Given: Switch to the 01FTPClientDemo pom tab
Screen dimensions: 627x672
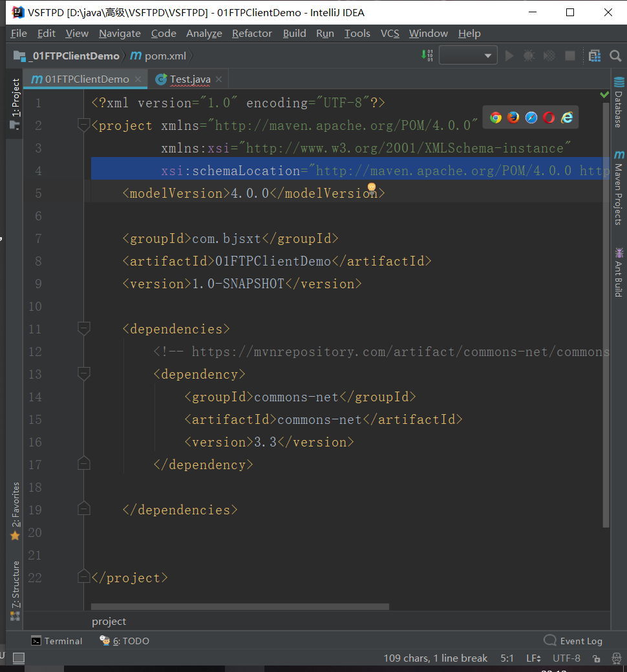Looking at the screenshot, I should 87,79.
